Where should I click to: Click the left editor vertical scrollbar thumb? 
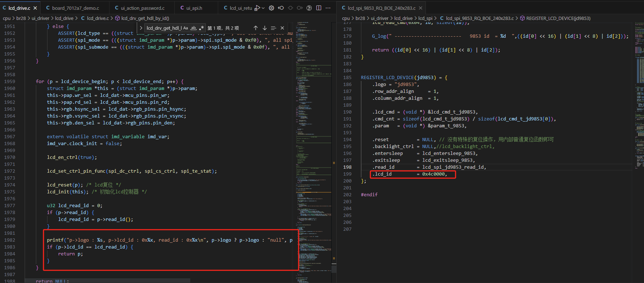pos(334,269)
